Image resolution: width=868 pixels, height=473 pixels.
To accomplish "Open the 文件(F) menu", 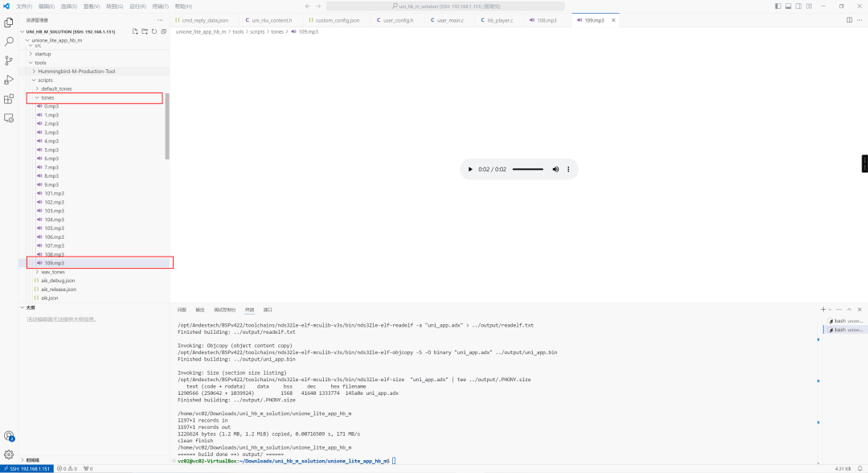I will tap(24, 6).
